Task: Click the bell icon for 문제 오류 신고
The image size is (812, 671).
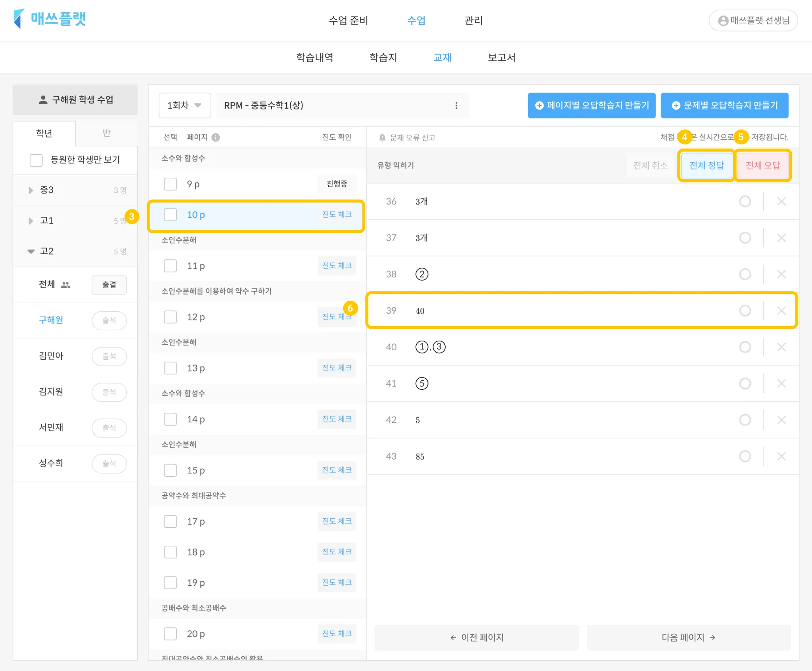Action: (382, 138)
